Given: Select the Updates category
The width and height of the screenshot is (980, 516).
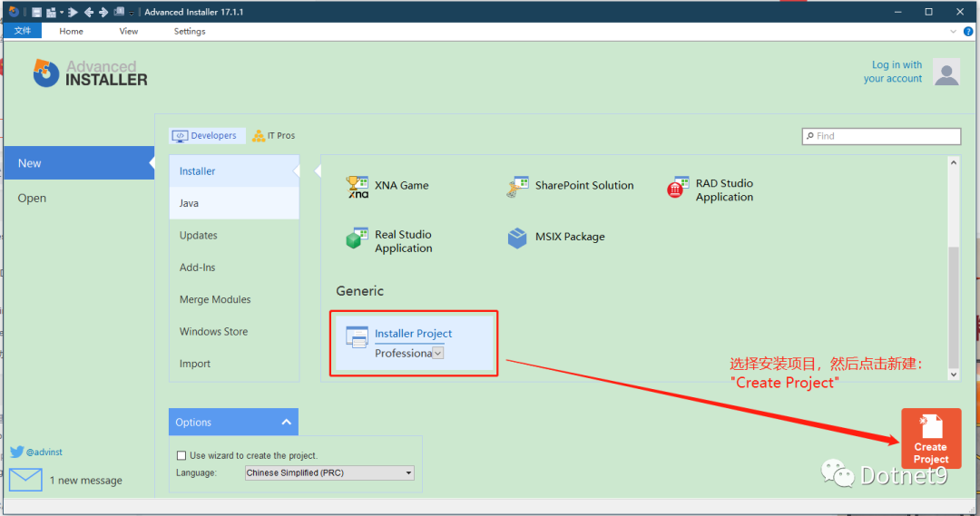Looking at the screenshot, I should tap(234, 236).
